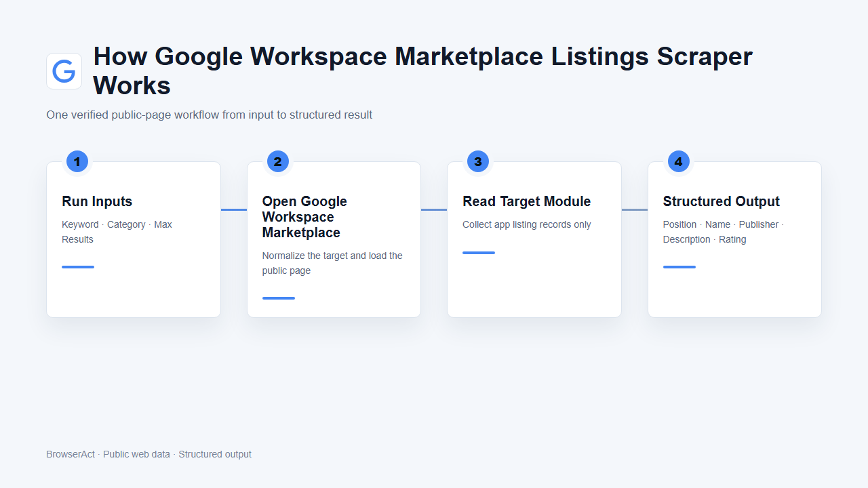The image size is (868, 488).
Task: Click the step 4 number badge
Action: (679, 161)
